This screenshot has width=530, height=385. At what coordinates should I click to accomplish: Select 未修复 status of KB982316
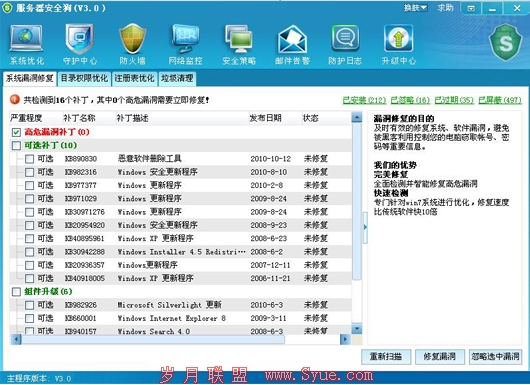[x=316, y=172]
